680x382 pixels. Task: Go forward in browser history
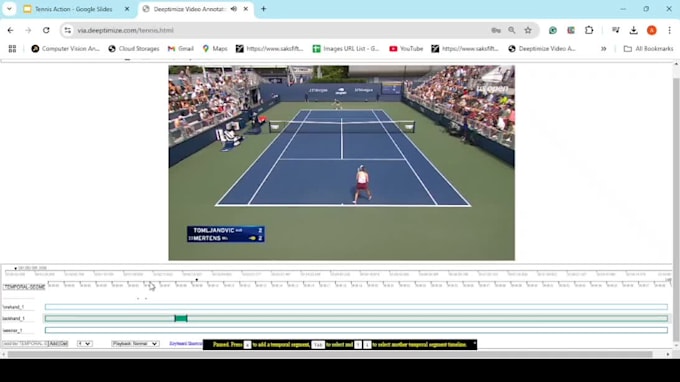[x=28, y=30]
